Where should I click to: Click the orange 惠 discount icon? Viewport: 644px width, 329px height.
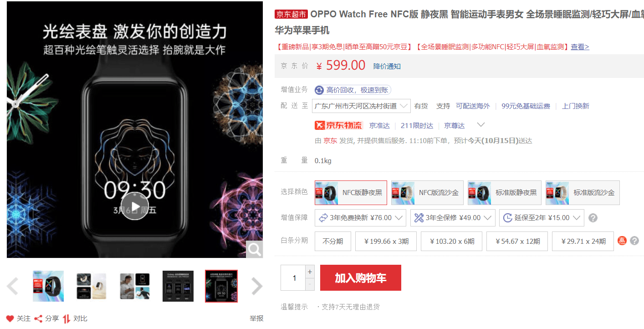point(622,241)
